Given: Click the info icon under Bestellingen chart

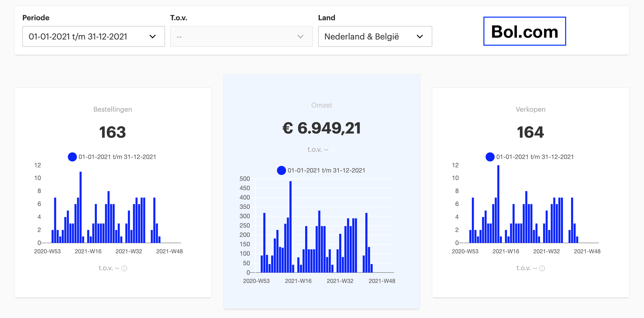Looking at the screenshot, I should pyautogui.click(x=124, y=268).
